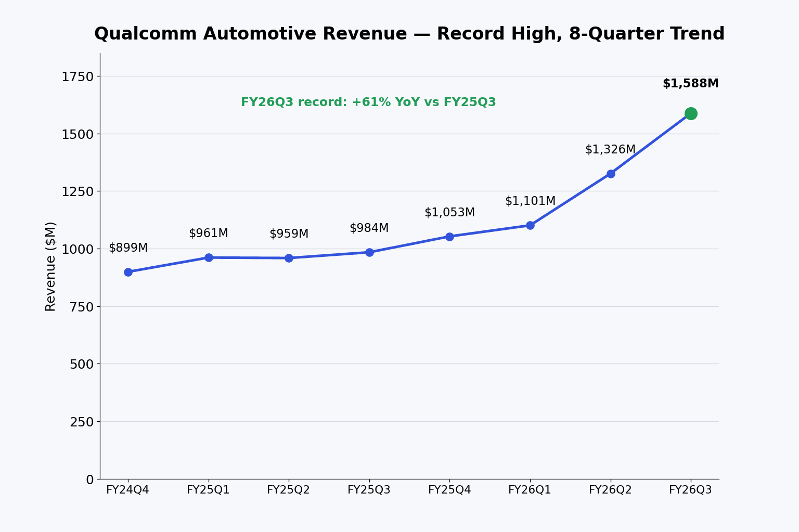This screenshot has width=799, height=532.
Task: Click the 'FY24Q4' x-axis tick label
Action: point(128,490)
